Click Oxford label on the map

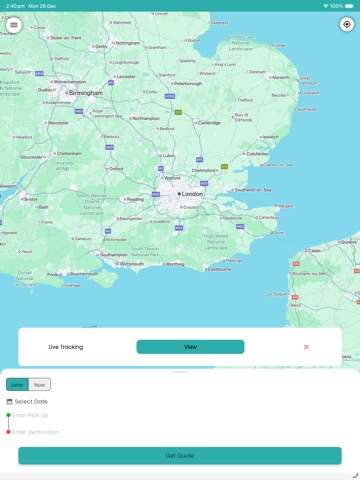(116, 169)
